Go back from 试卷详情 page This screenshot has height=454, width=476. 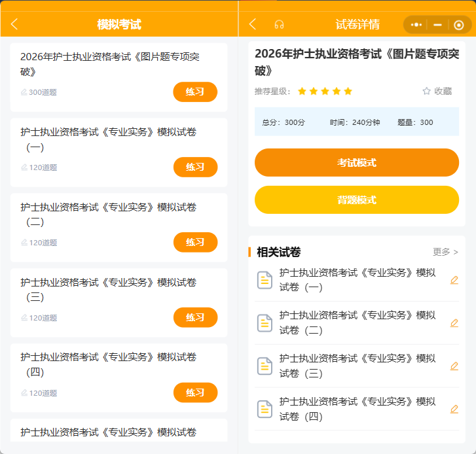[253, 24]
